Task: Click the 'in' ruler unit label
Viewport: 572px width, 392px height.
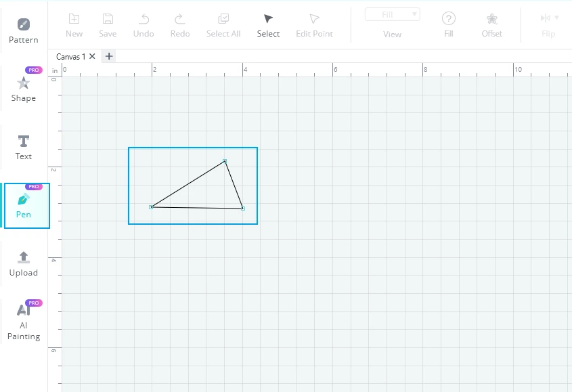Action: (55, 71)
